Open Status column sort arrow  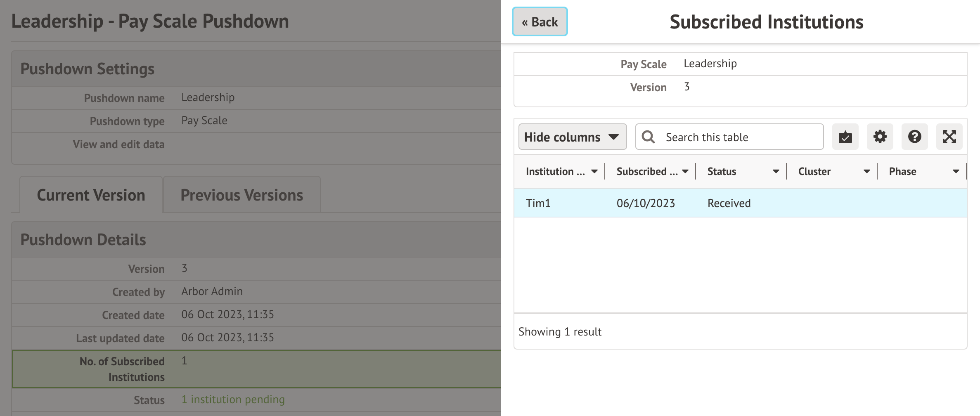coord(776,171)
